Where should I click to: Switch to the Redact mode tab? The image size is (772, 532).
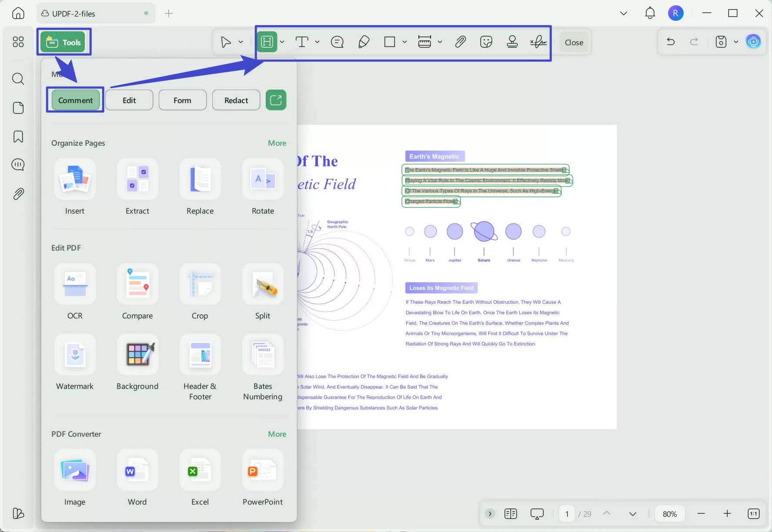click(x=236, y=100)
